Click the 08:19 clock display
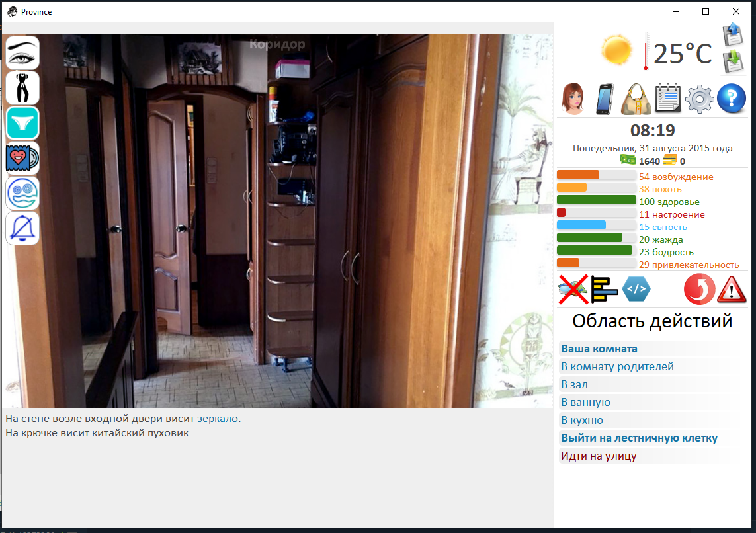This screenshot has height=533, width=756. pos(653,130)
